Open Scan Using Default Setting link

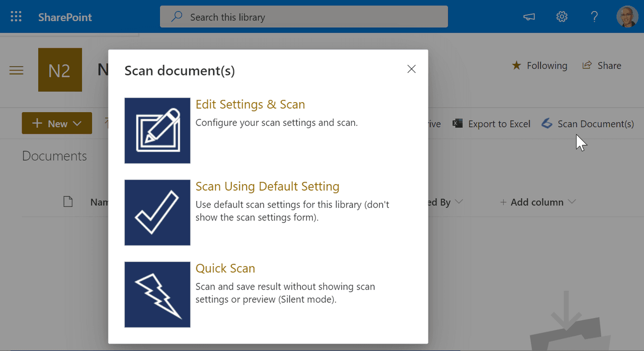click(267, 187)
